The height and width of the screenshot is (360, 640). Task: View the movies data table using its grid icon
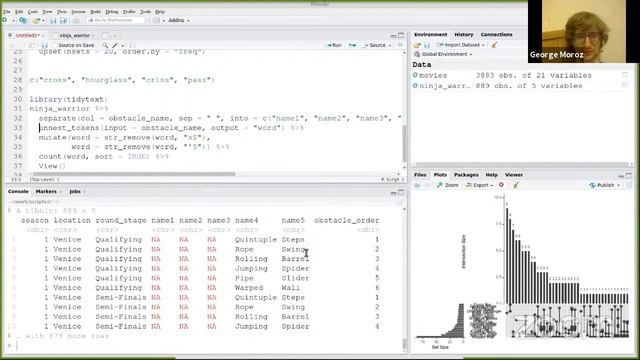624,75
